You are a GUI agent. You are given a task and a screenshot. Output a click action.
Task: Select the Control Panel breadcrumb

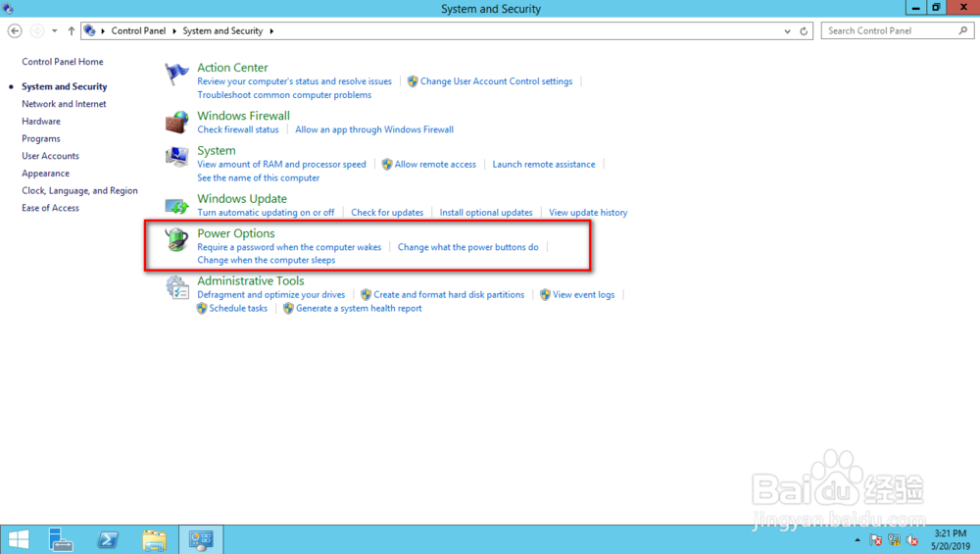coord(139,30)
